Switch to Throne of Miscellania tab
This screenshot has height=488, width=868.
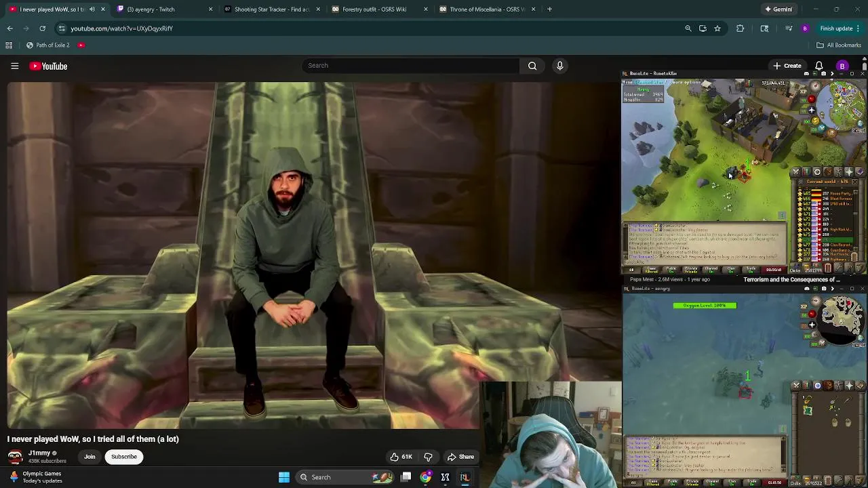point(487,9)
